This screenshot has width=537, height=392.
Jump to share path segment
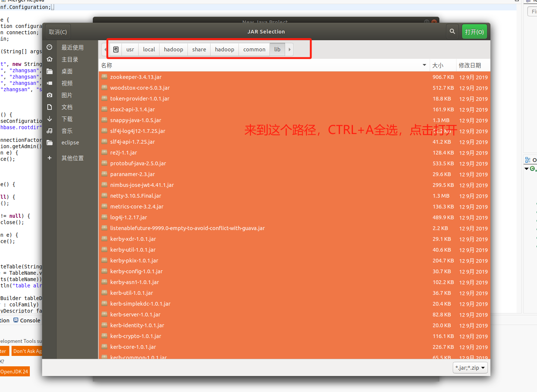[x=199, y=50]
